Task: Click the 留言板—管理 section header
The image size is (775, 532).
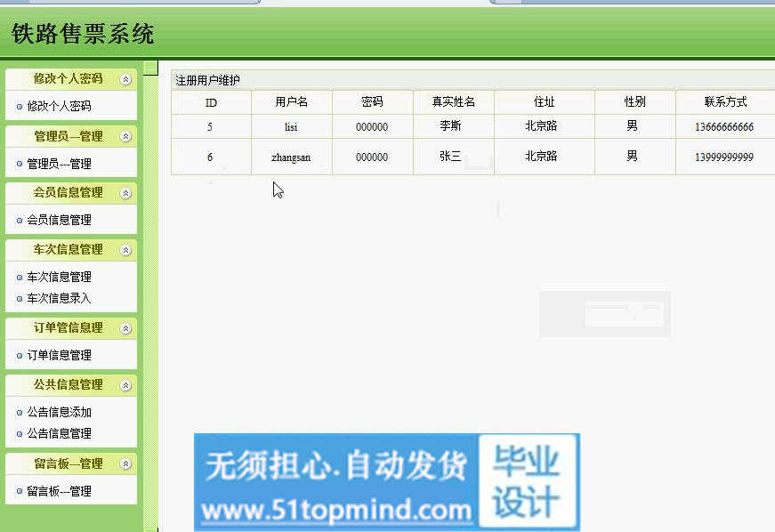Action: (70, 463)
